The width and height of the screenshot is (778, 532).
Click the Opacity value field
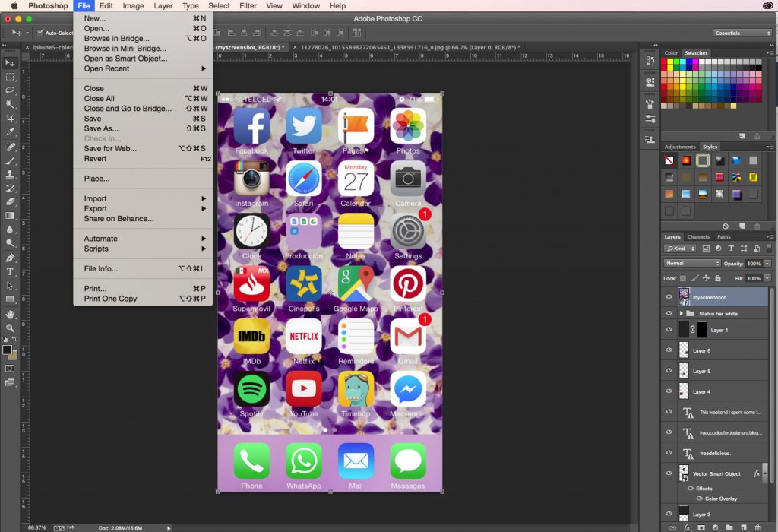[754, 264]
